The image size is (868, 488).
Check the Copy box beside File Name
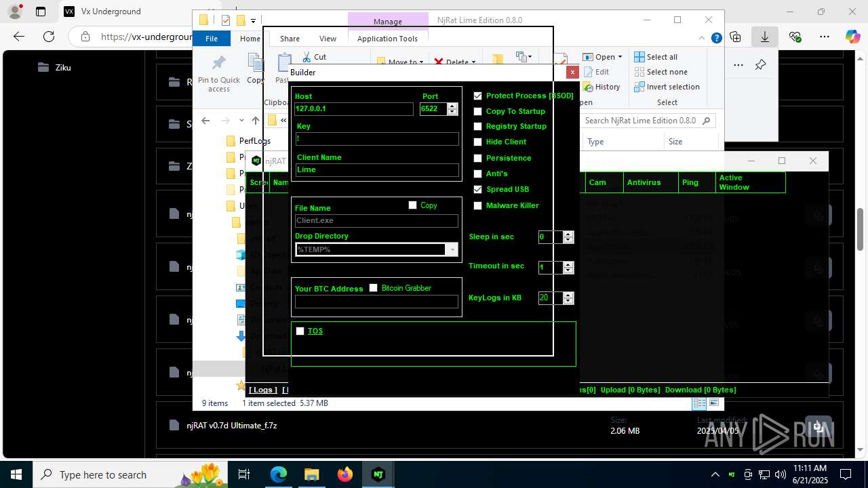412,205
